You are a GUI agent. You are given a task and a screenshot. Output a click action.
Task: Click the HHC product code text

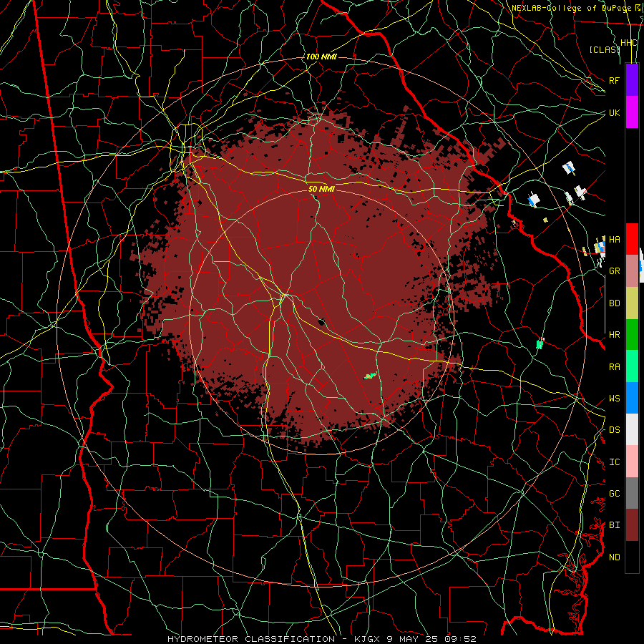[x=628, y=42]
